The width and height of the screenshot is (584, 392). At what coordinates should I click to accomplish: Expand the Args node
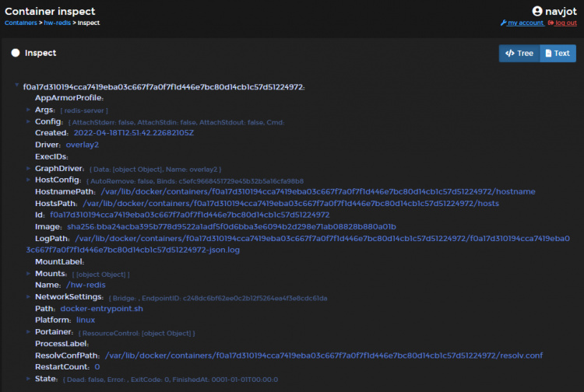click(x=29, y=110)
